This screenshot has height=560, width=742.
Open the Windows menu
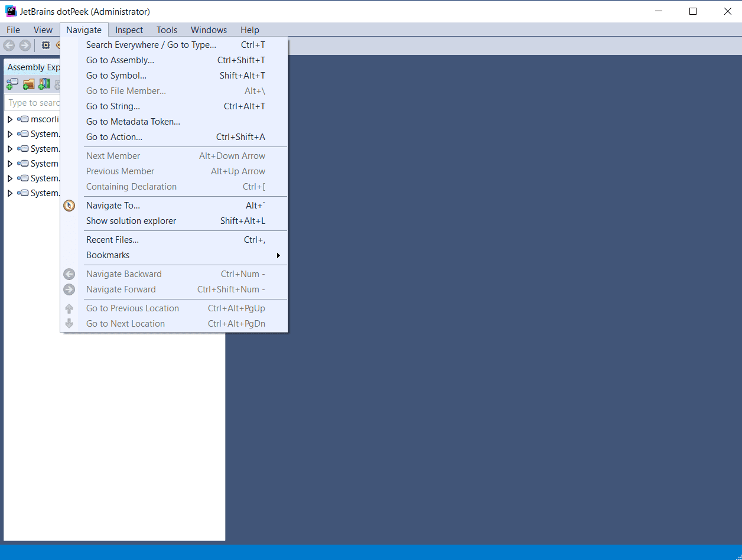(209, 30)
